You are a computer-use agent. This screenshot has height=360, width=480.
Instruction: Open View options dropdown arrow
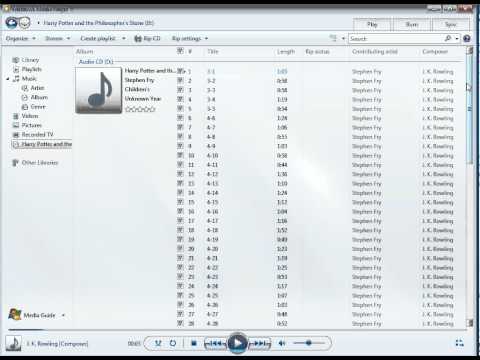coord(343,39)
